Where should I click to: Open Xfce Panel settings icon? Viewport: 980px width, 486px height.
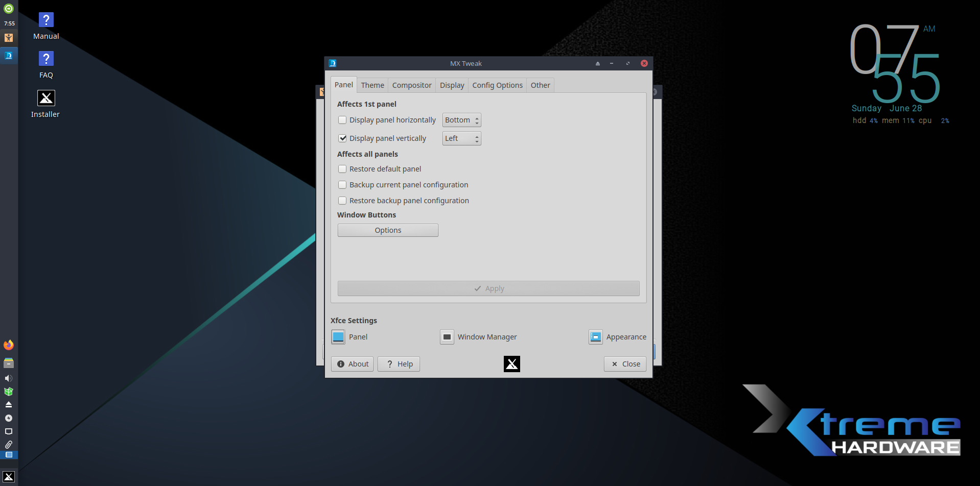pos(338,337)
